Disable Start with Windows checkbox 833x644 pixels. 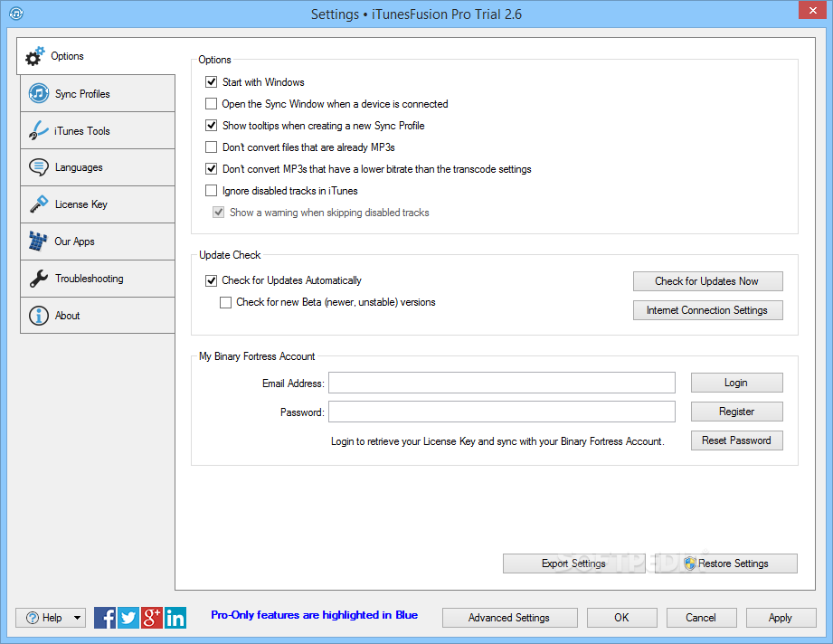[212, 81]
